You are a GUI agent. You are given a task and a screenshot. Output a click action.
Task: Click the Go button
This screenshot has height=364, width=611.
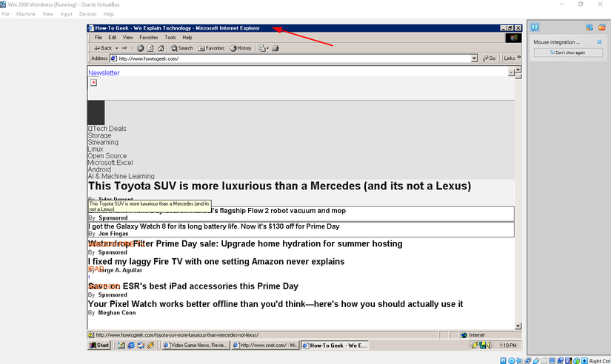[x=489, y=58]
